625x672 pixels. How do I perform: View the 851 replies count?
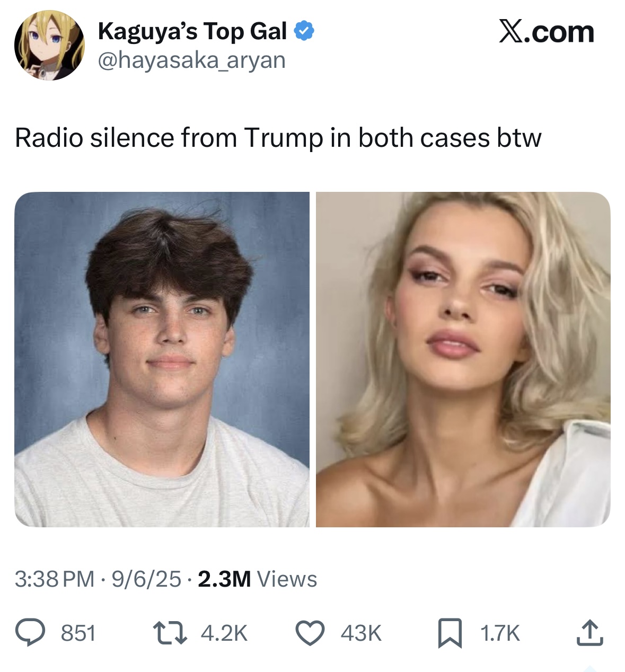[78, 633]
